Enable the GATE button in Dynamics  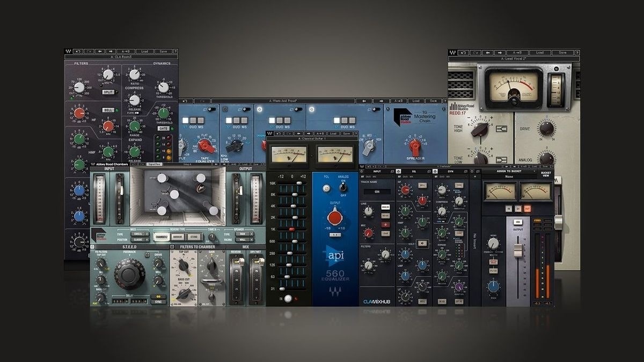[164, 129]
